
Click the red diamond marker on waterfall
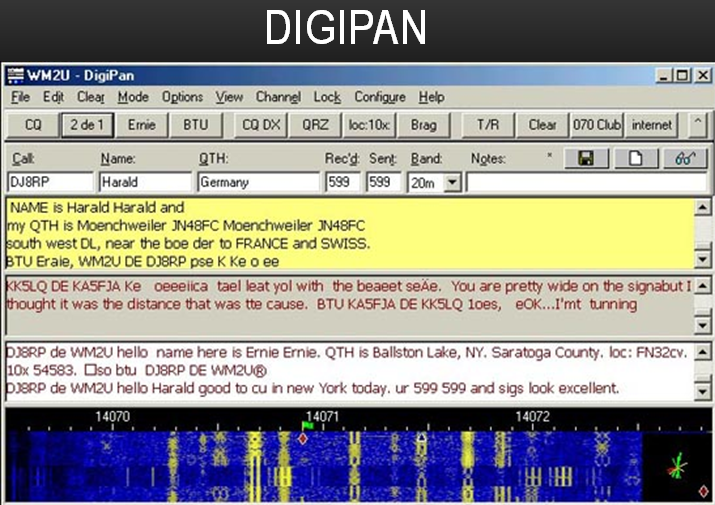303,439
